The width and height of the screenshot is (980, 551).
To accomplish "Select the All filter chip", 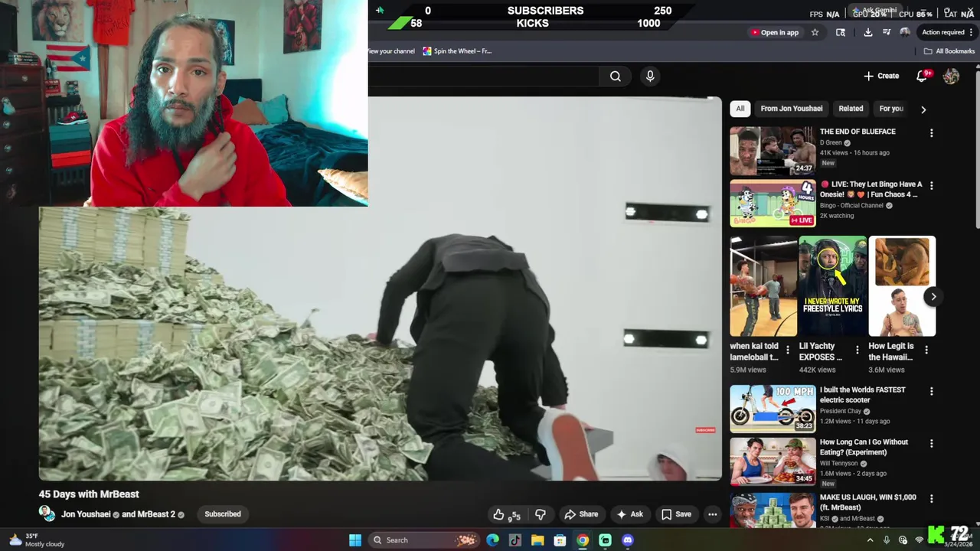I will tap(740, 109).
